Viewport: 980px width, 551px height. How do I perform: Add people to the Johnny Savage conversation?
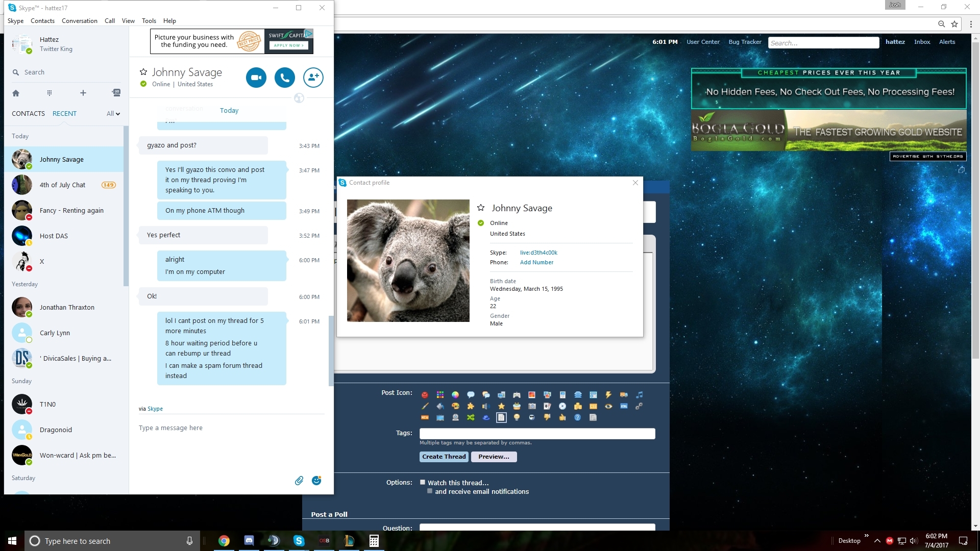pyautogui.click(x=313, y=78)
